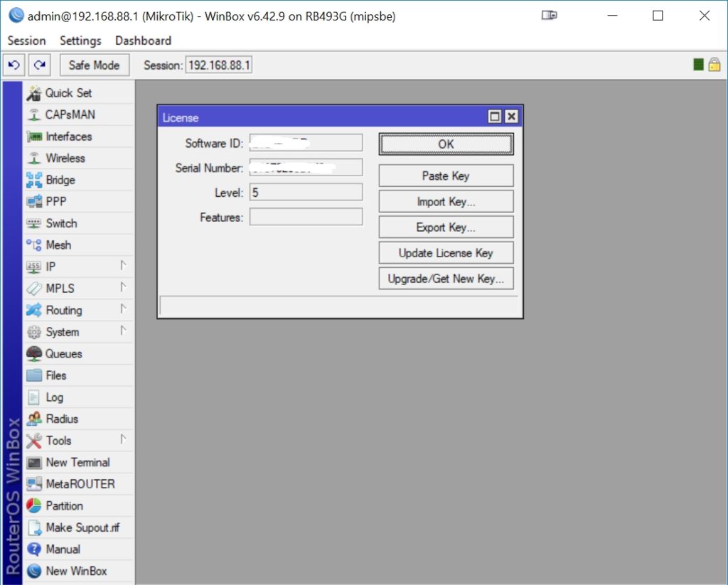Click the Import Key... button
This screenshot has height=585, width=728.
click(x=446, y=201)
